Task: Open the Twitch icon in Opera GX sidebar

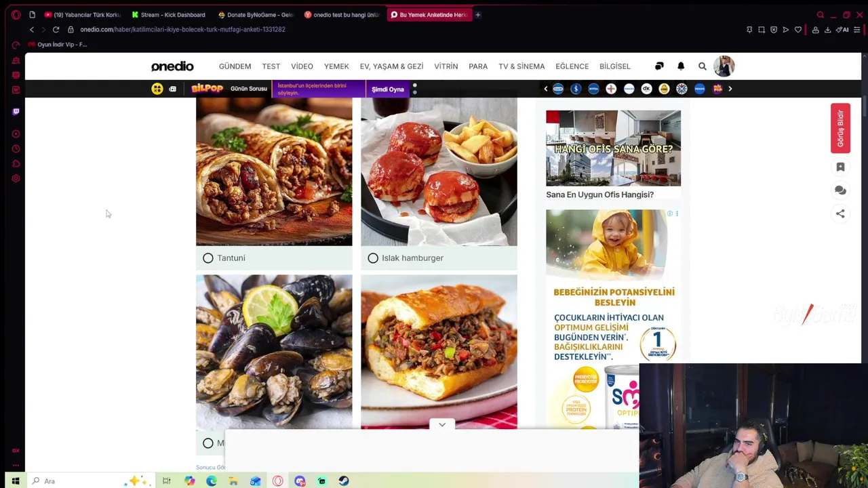Action: 16,112
